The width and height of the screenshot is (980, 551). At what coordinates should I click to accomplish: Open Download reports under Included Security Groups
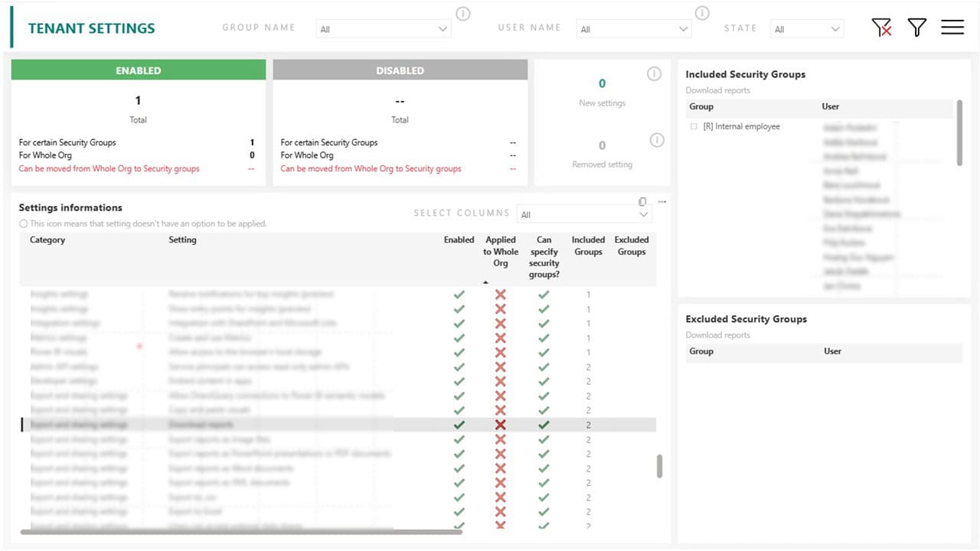[718, 90]
